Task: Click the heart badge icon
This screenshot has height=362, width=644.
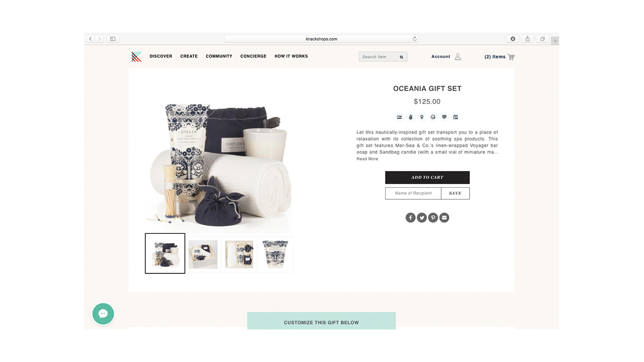Action: point(444,117)
